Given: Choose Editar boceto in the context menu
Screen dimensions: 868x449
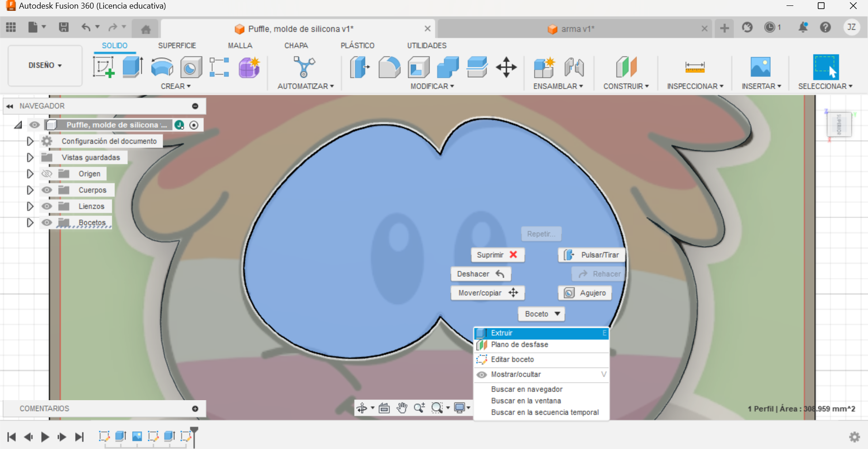Looking at the screenshot, I should [x=541, y=359].
